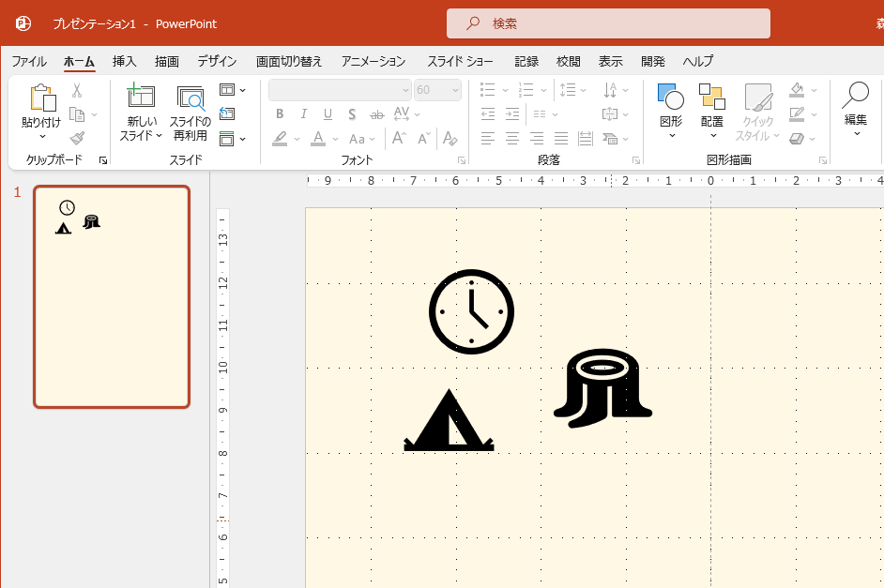Click the Format Painter brush icon
This screenshot has width=884, height=588.
pyautogui.click(x=77, y=139)
